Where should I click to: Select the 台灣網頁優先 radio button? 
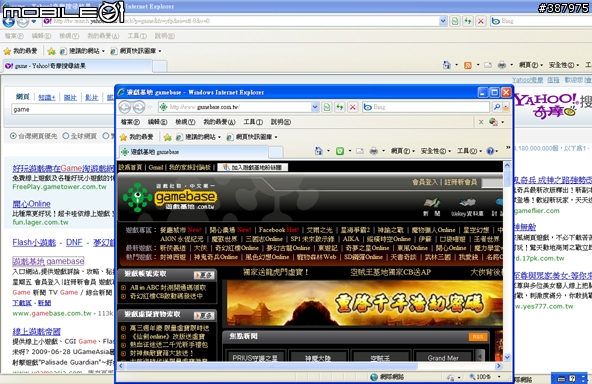tap(13, 136)
